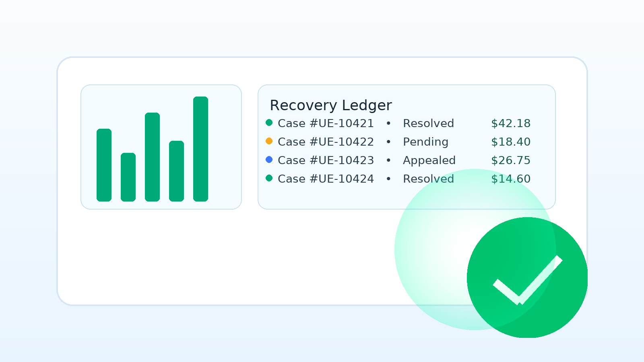This screenshot has height=362, width=644.
Task: Click the third bar in the chart
Action: [x=152, y=157]
